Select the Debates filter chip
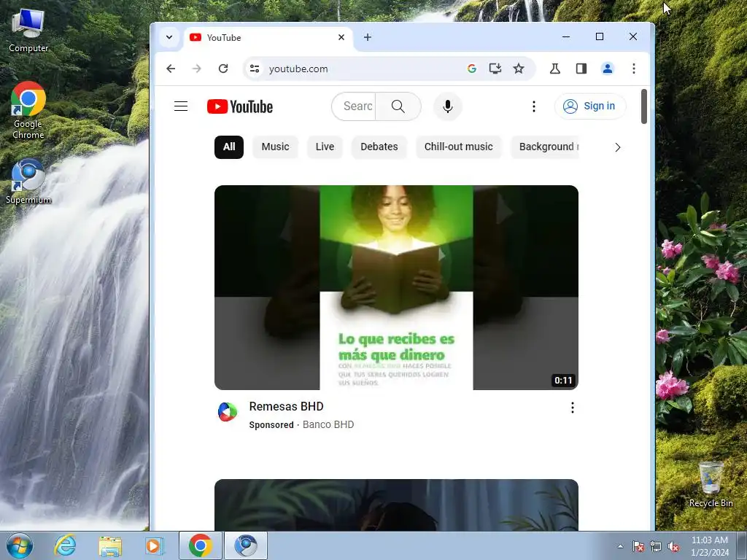This screenshot has height=560, width=747. point(379,147)
